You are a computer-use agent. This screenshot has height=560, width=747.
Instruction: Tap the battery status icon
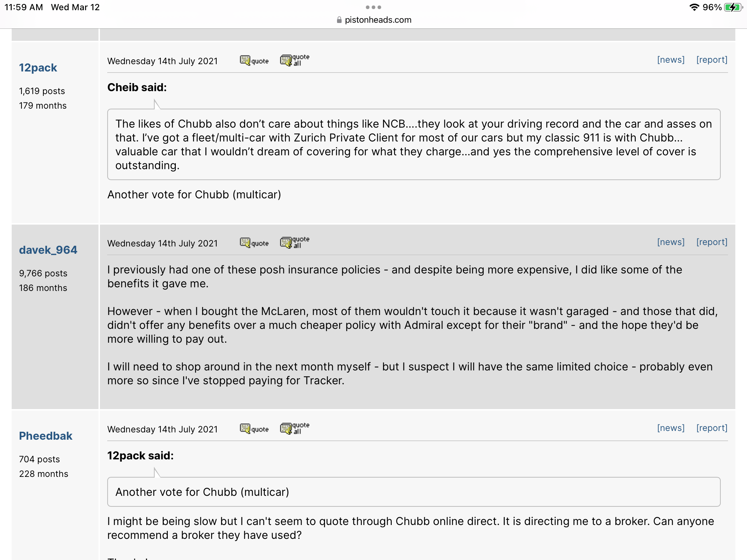[732, 7]
